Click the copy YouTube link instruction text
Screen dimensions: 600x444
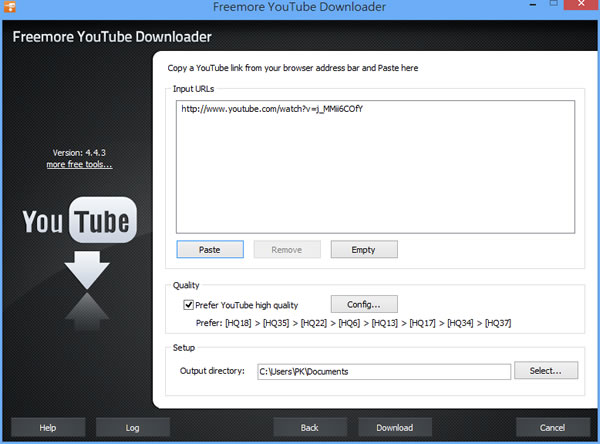pos(293,68)
